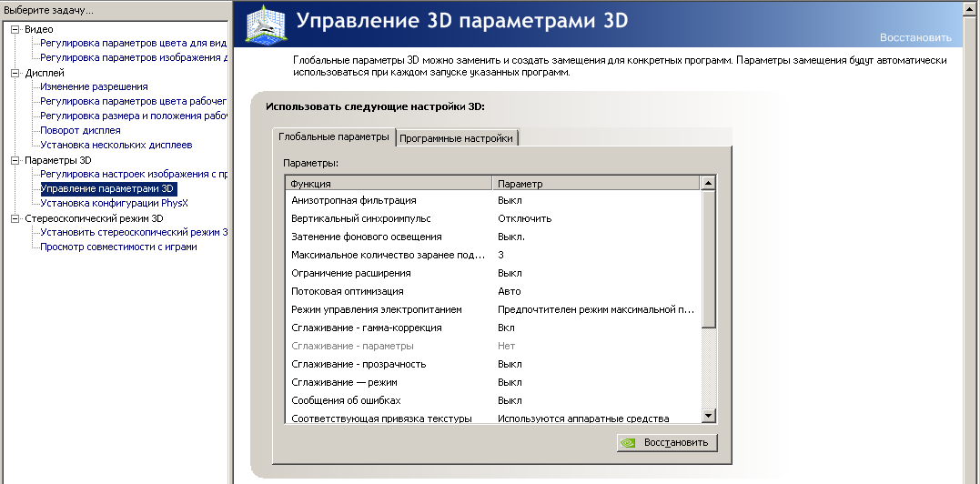Click Авто value for Потоковая оптимизация

coord(509,291)
